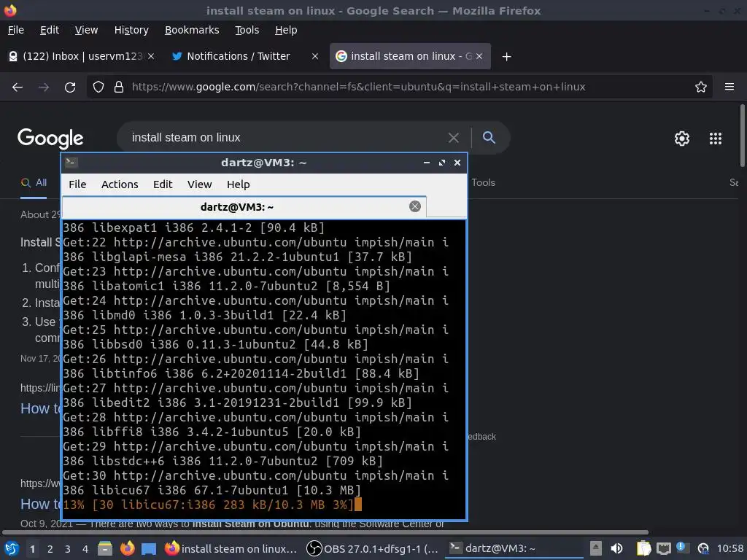Image resolution: width=747 pixels, height=560 pixels.
Task: Click the forward navigation arrow
Action: [44, 87]
